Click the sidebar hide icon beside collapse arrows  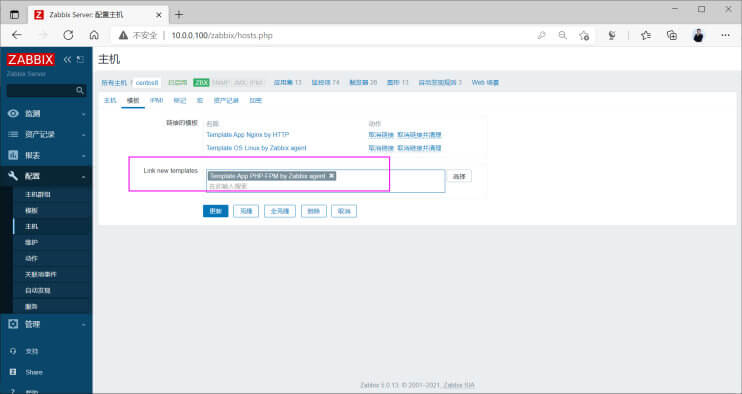click(x=80, y=59)
